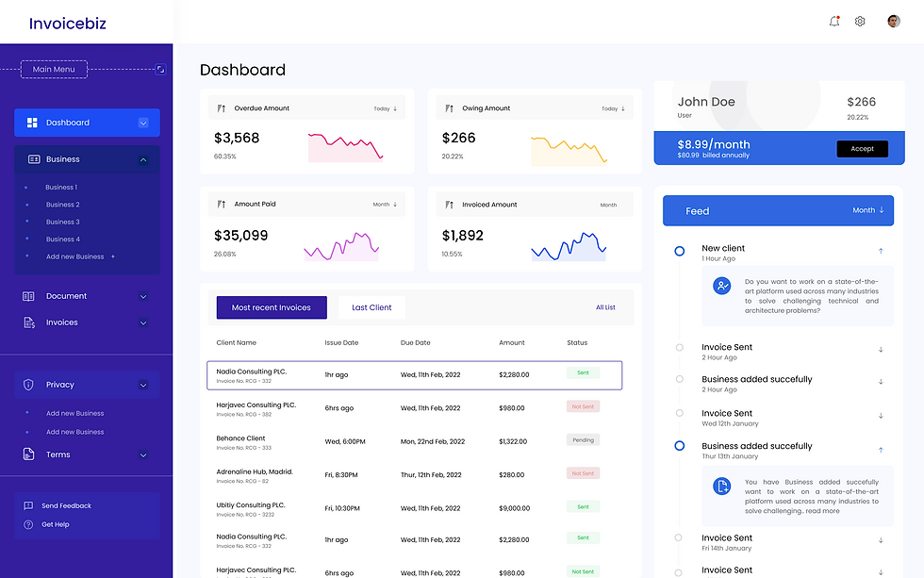Toggle the Privacy menu chevron
Viewport: 924px width, 578px height.
point(143,385)
